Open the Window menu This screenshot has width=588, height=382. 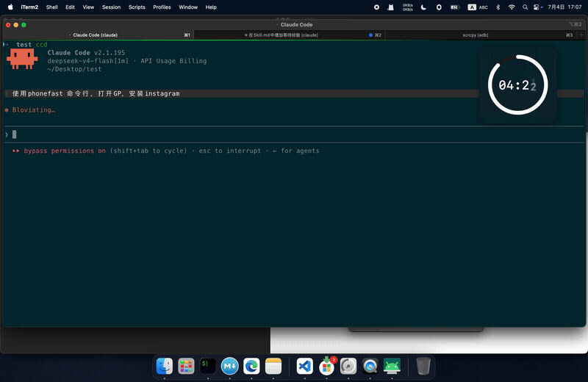pos(188,7)
